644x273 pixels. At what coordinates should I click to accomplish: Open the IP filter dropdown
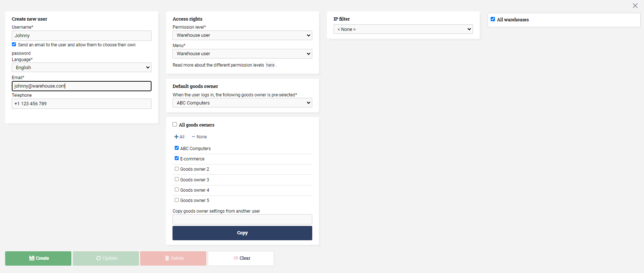click(x=403, y=29)
